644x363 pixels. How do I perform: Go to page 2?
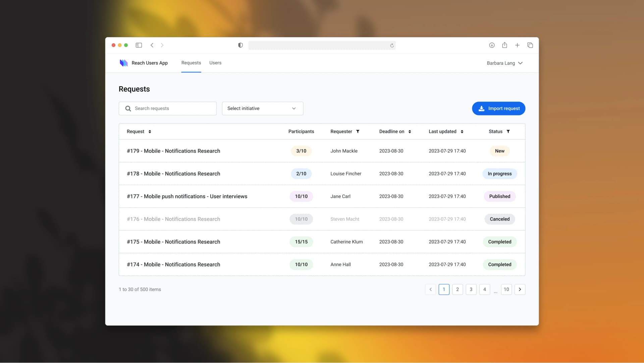[458, 290]
